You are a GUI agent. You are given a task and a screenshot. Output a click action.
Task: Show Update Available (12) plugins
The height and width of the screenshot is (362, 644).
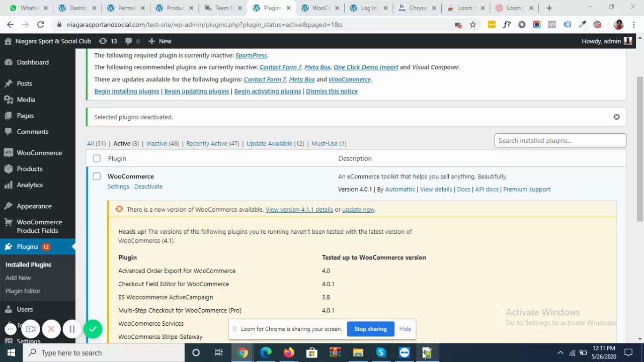coord(275,143)
